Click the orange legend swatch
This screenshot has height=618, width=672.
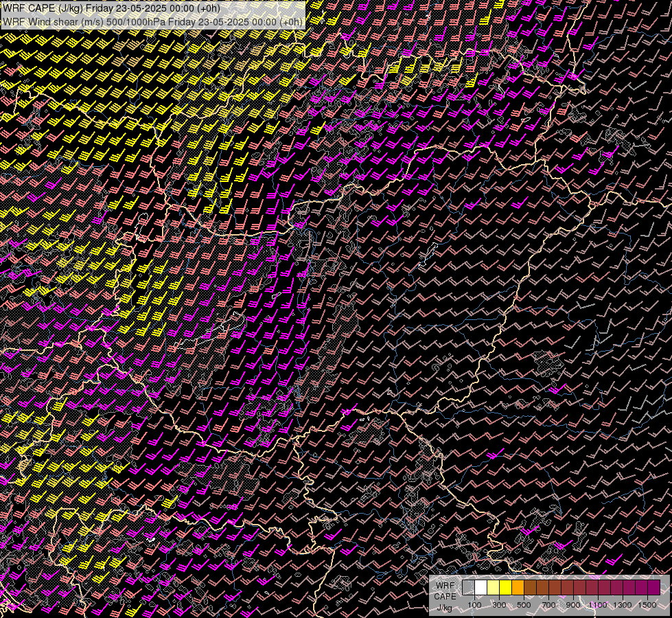(x=518, y=587)
